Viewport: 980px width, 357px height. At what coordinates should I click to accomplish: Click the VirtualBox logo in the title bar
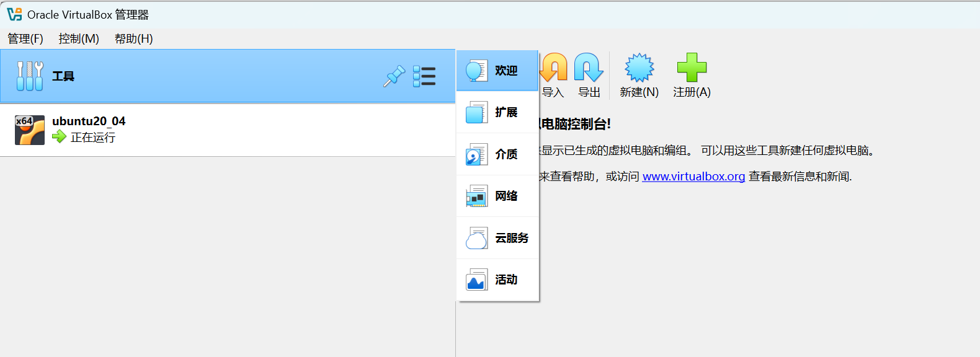coord(14,14)
